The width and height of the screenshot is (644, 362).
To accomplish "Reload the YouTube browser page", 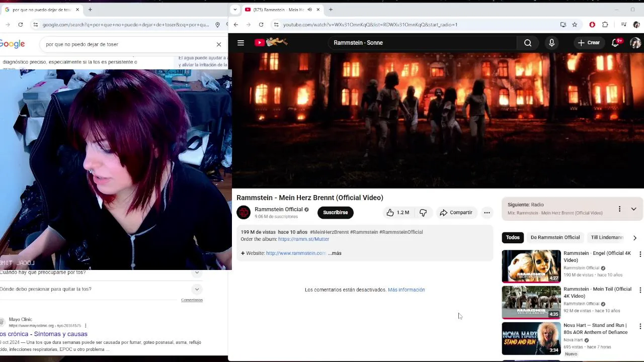I will click(261, 25).
